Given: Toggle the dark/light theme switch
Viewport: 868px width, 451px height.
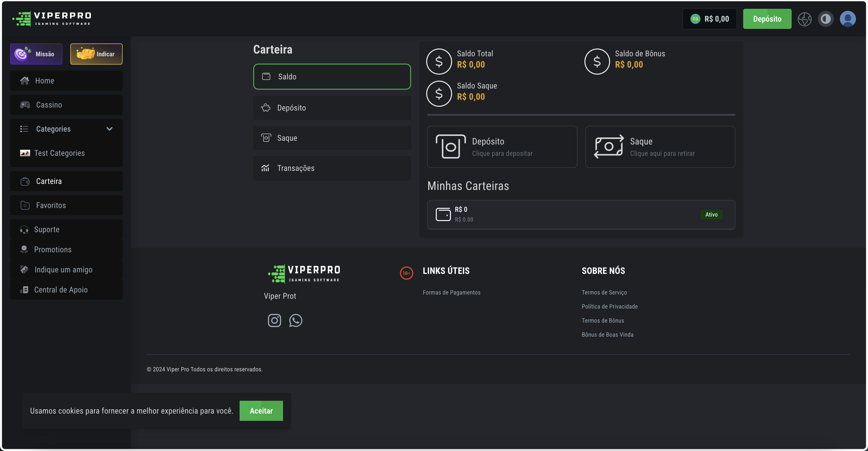Looking at the screenshot, I should [x=826, y=19].
